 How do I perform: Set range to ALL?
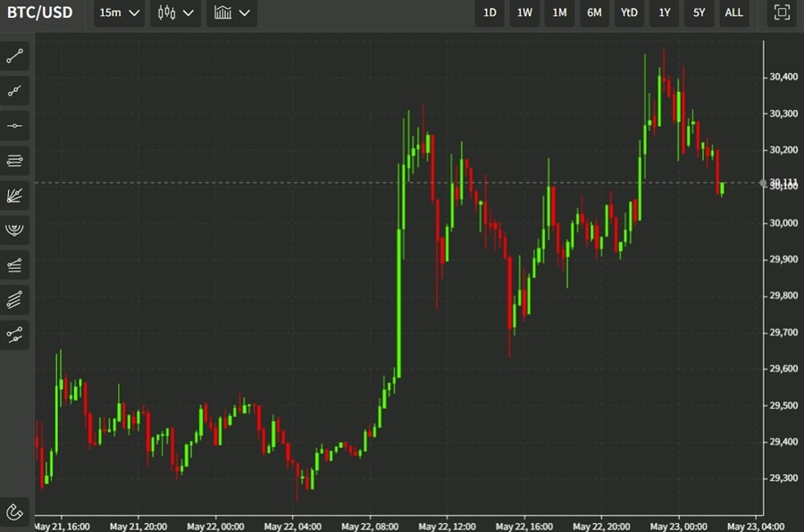(734, 12)
